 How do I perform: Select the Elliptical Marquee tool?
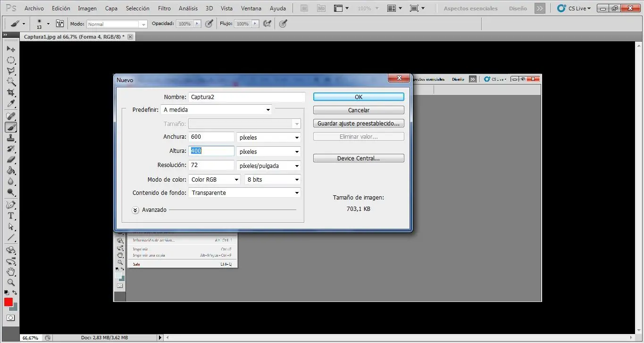(10, 60)
